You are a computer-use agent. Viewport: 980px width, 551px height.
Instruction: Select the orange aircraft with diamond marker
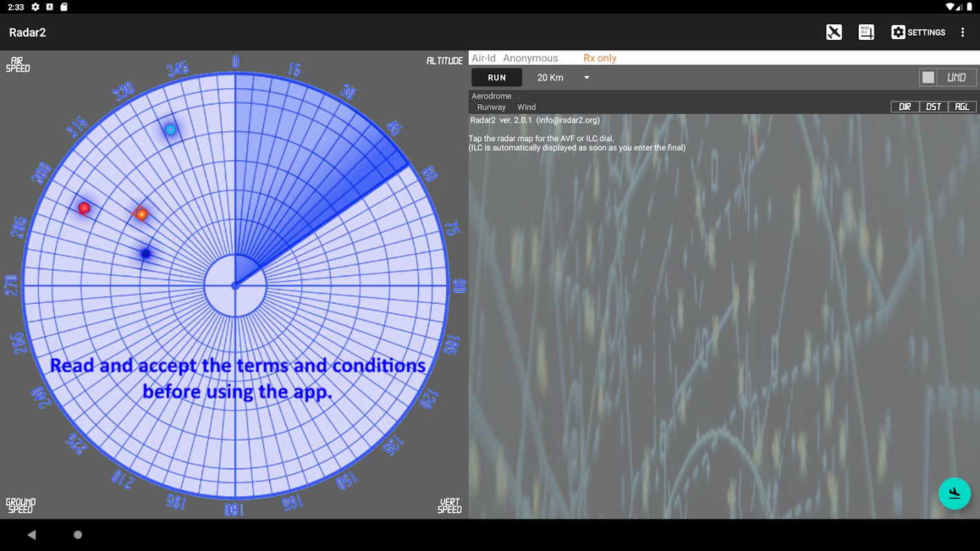click(141, 214)
